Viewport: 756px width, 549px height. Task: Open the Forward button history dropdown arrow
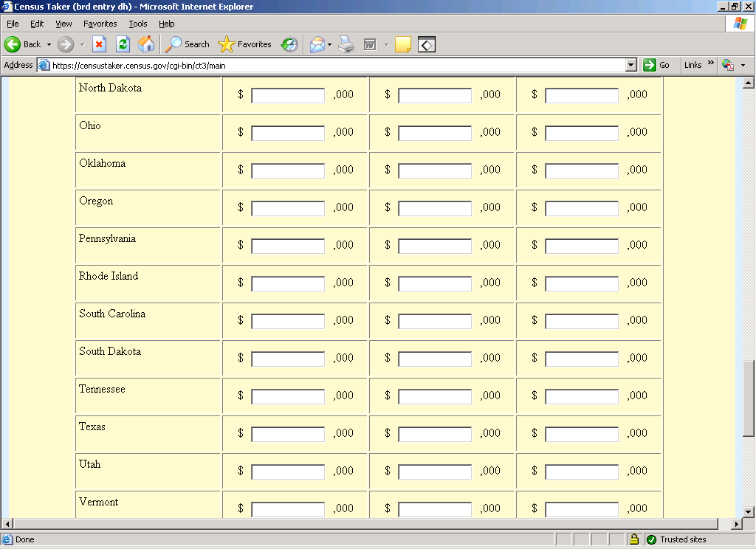click(82, 44)
